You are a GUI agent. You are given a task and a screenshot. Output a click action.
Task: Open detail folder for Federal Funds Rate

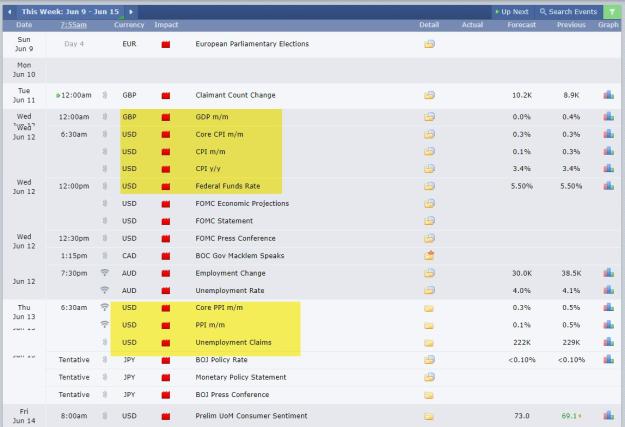[429, 186]
